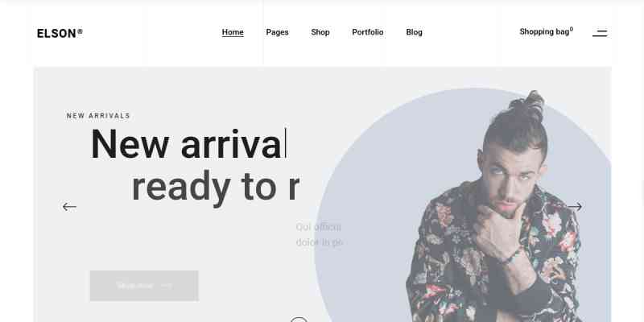Click the small NEW ARRIVALS label
Screen dimensions: 644x322
point(98,116)
